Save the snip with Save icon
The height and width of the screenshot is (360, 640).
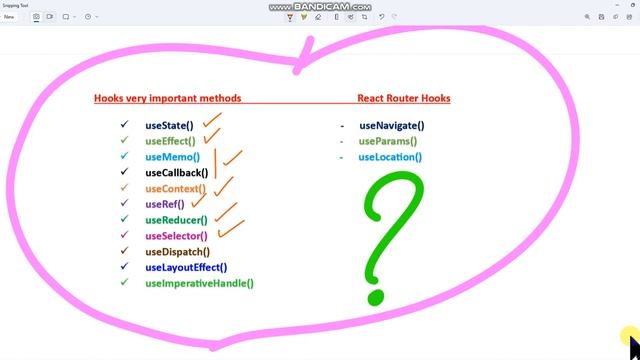tap(601, 17)
